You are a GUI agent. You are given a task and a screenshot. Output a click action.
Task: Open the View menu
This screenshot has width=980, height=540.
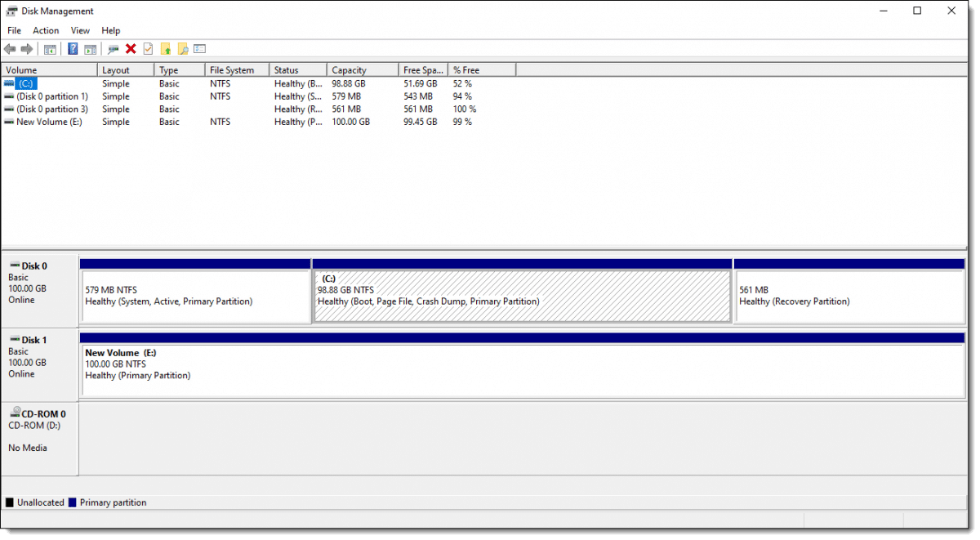(79, 30)
